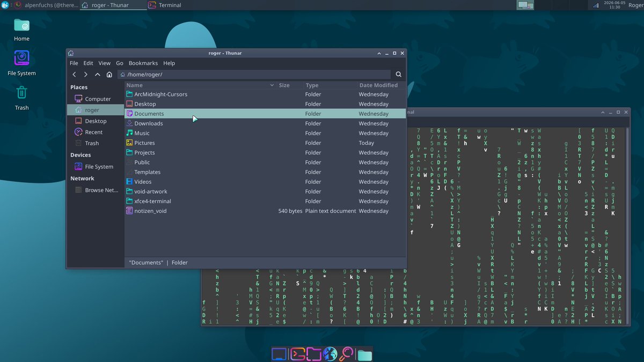Navigate forward with the right arrow button

pos(86,75)
